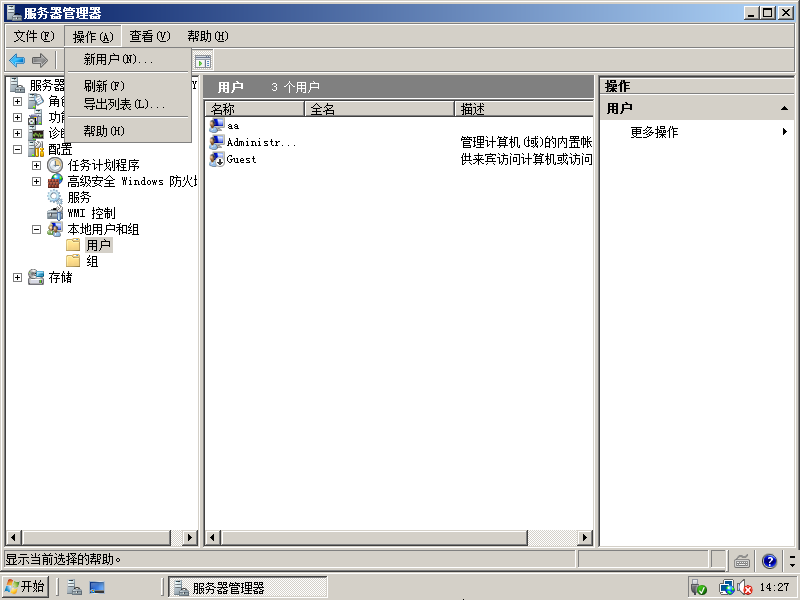This screenshot has height=600, width=800.
Task: Click 更多操作 in actions pane
Action: point(654,132)
